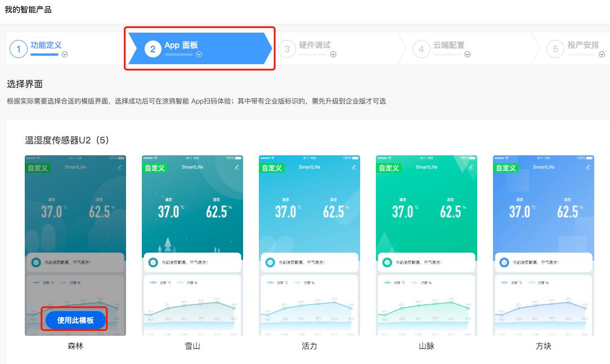
Task: Toggle the 温度 °C legend in 活力 chart
Action: coord(274,282)
